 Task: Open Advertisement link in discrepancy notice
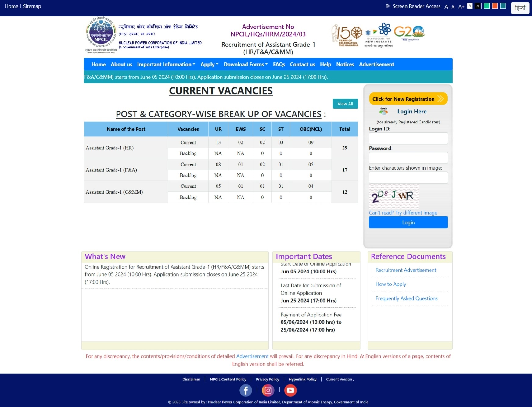(x=252, y=356)
